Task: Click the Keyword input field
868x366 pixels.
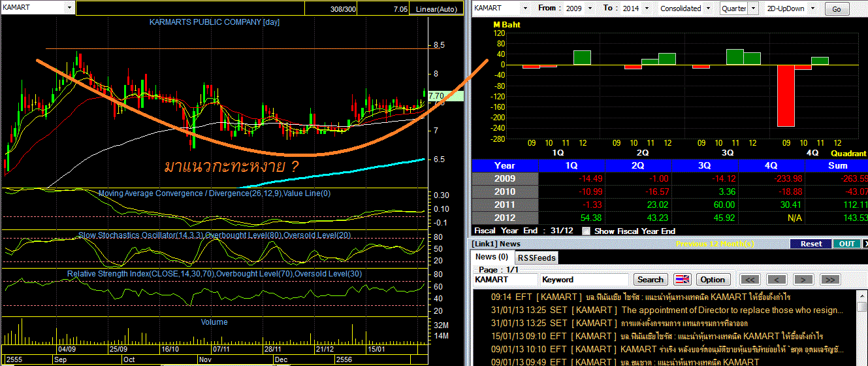Action: [585, 279]
